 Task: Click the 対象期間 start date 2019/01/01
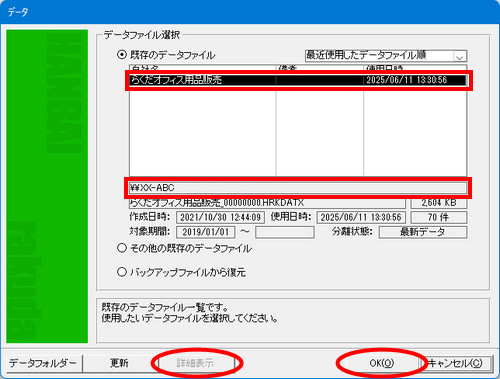tap(206, 232)
